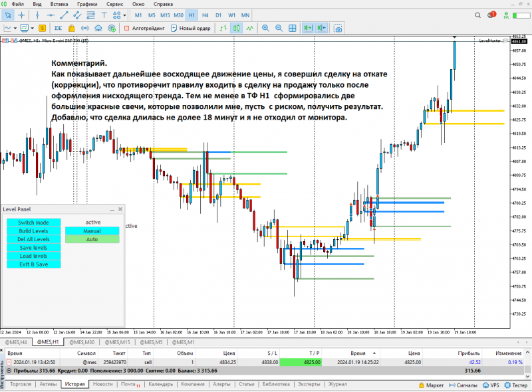This screenshot has width=532, height=392.
Task: Switch chart to bar chart type
Action: click(223, 28)
